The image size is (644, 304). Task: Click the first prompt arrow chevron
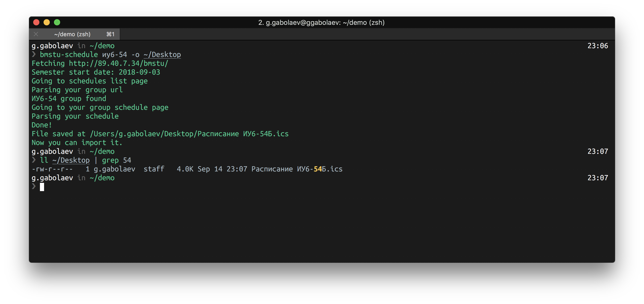[x=34, y=54]
